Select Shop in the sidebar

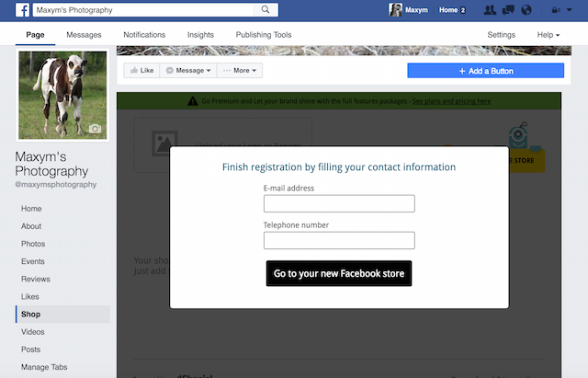[62, 315]
